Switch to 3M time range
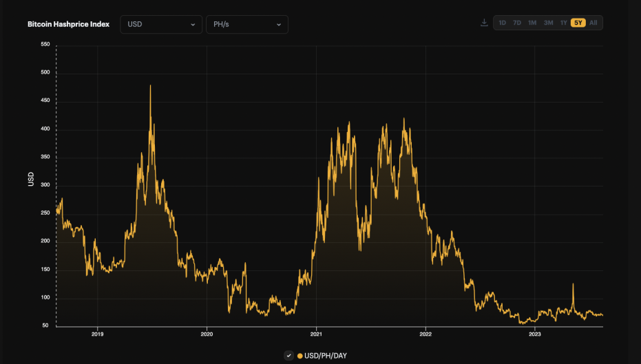The image size is (641, 364). tap(548, 23)
